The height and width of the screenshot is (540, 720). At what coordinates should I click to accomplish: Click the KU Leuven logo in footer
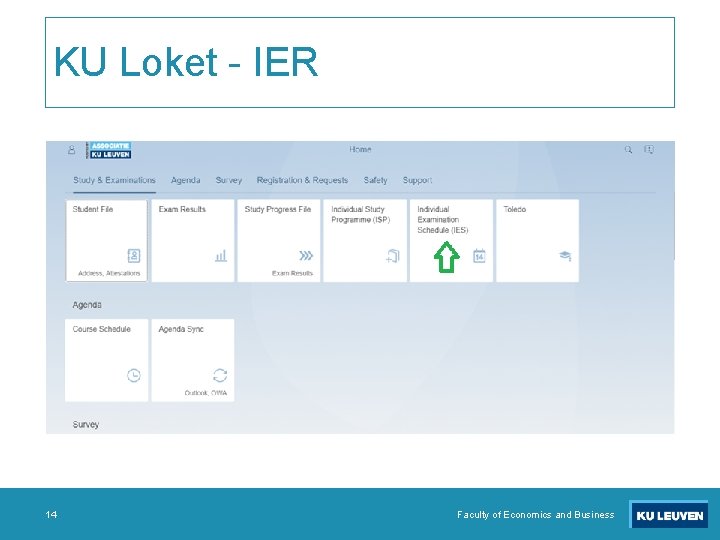click(669, 515)
